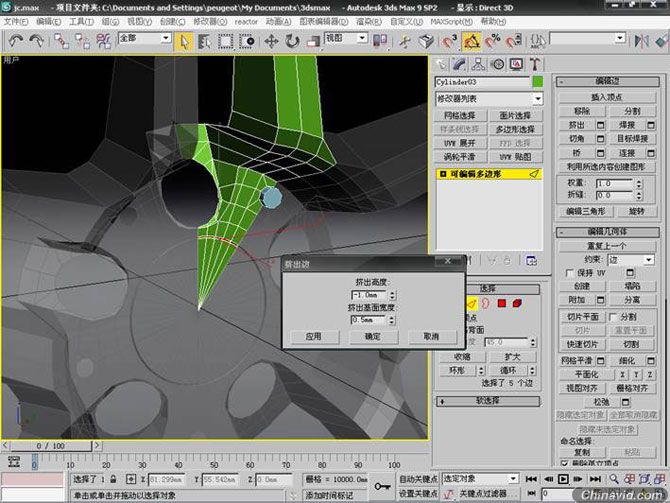Select the Polygon sub-object red square
Image resolution: width=670 pixels, height=503 pixels.
coord(502,303)
